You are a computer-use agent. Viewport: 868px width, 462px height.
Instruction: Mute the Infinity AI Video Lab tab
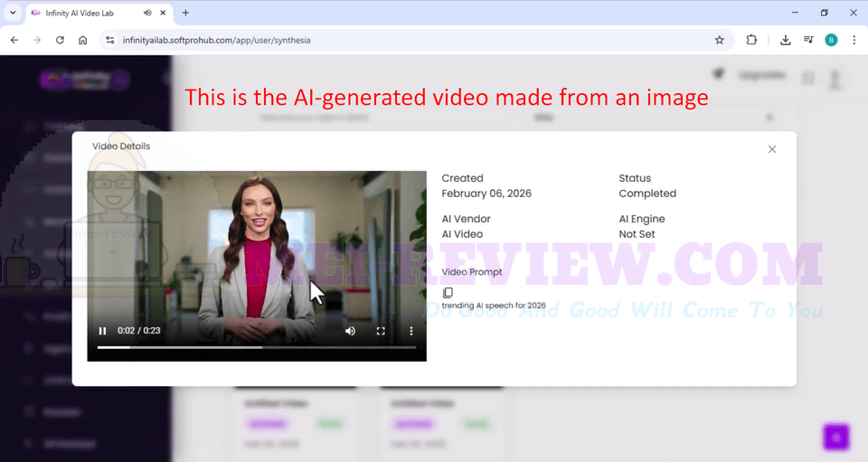coord(147,13)
